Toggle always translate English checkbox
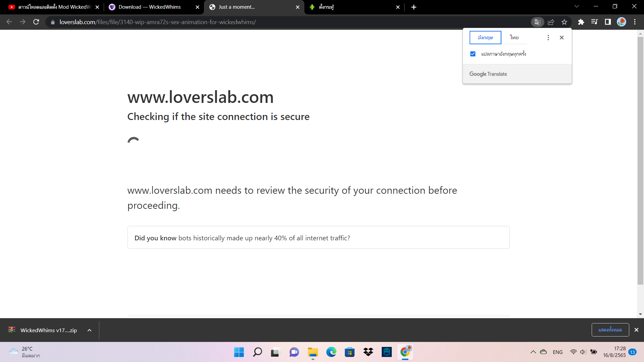This screenshot has height=362, width=644. 473,54
